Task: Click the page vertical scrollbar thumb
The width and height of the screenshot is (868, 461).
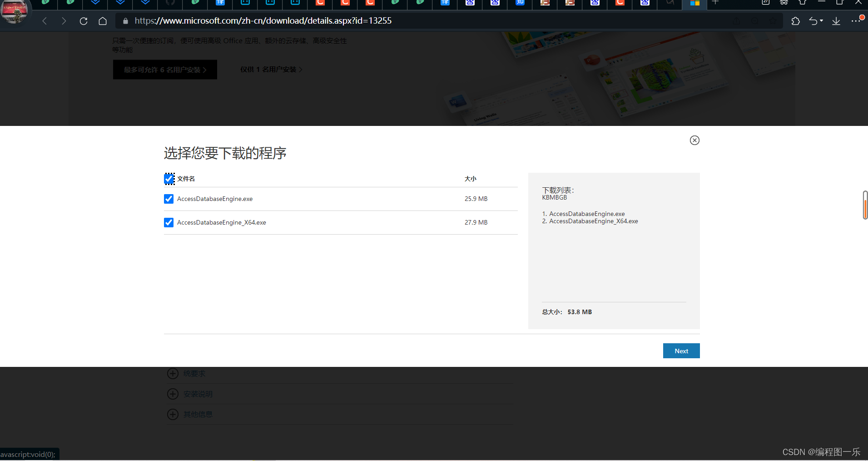Action: click(x=865, y=205)
